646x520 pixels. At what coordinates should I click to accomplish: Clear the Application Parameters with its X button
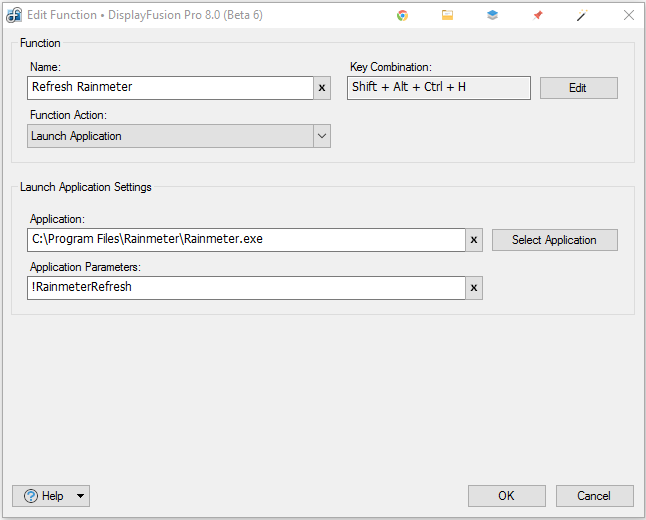[x=474, y=288]
